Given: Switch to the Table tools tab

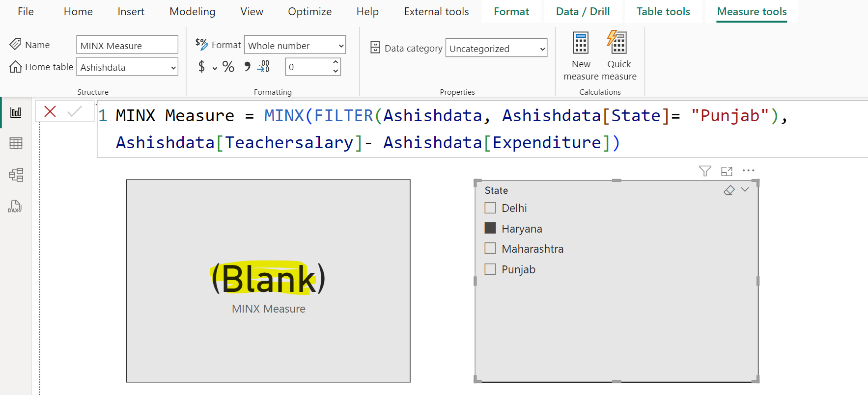Looking at the screenshot, I should 663,12.
